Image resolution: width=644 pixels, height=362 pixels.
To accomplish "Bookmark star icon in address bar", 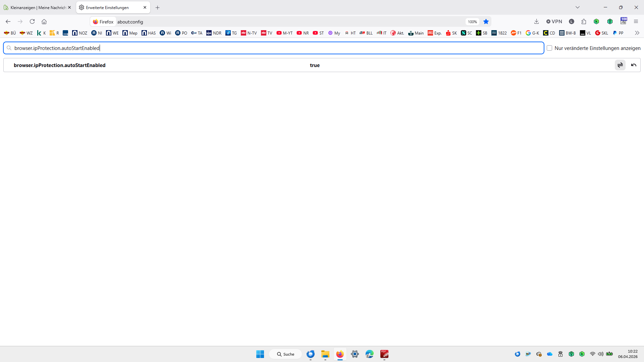I will pyautogui.click(x=486, y=21).
